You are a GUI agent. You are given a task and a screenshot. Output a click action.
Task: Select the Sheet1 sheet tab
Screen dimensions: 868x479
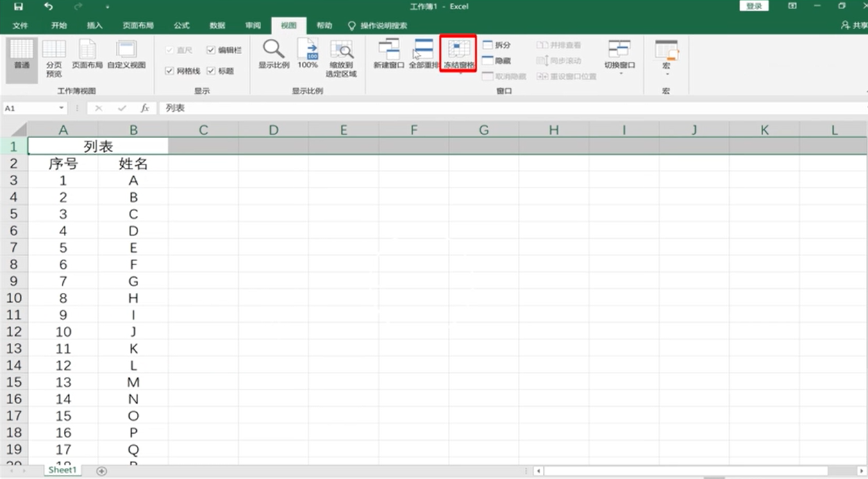[61, 470]
